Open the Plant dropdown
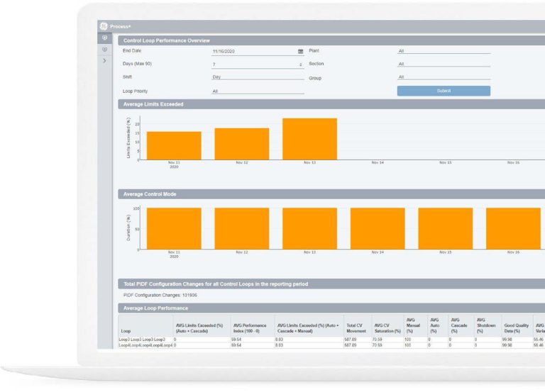This screenshot has height=392, width=545. tap(444, 51)
